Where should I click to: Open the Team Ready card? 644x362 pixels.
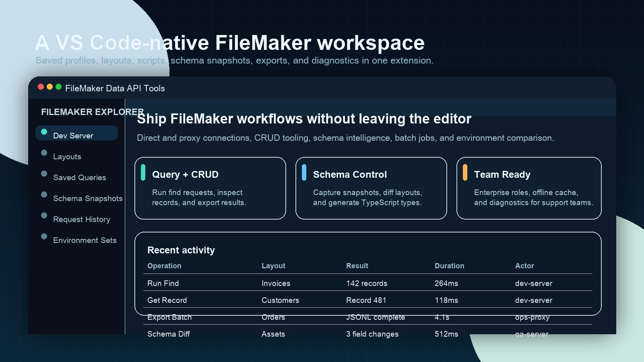pyautogui.click(x=529, y=188)
